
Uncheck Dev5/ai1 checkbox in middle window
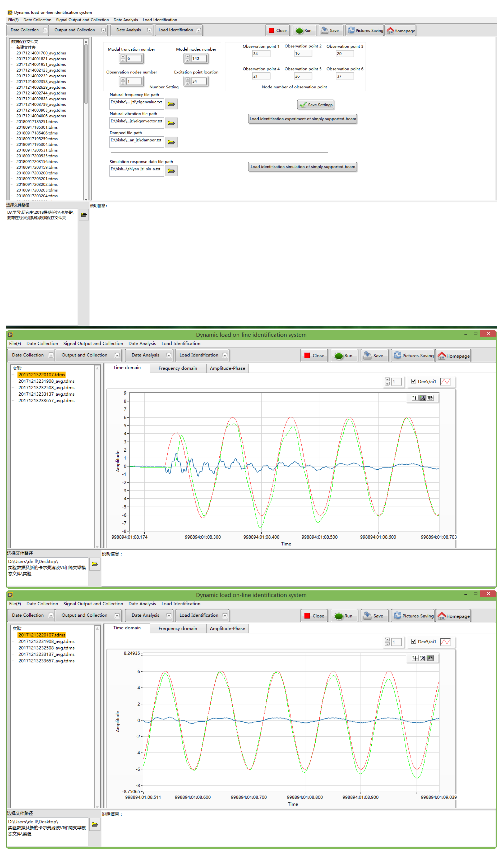tap(413, 381)
